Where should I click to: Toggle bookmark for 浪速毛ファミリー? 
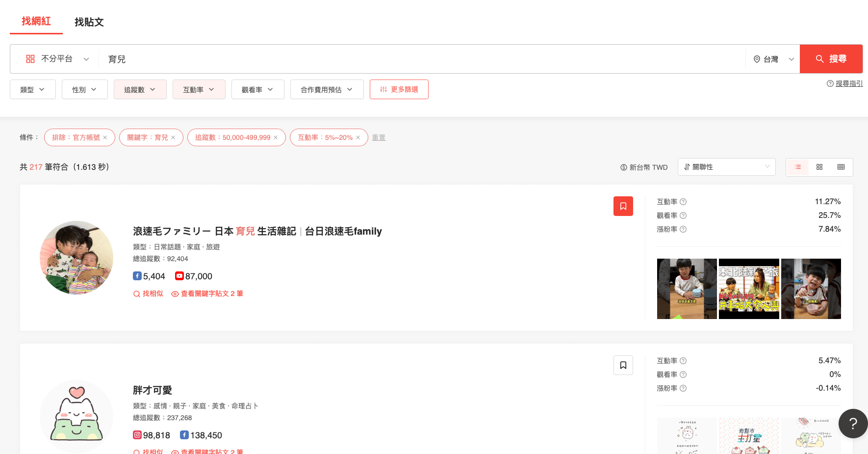click(623, 206)
